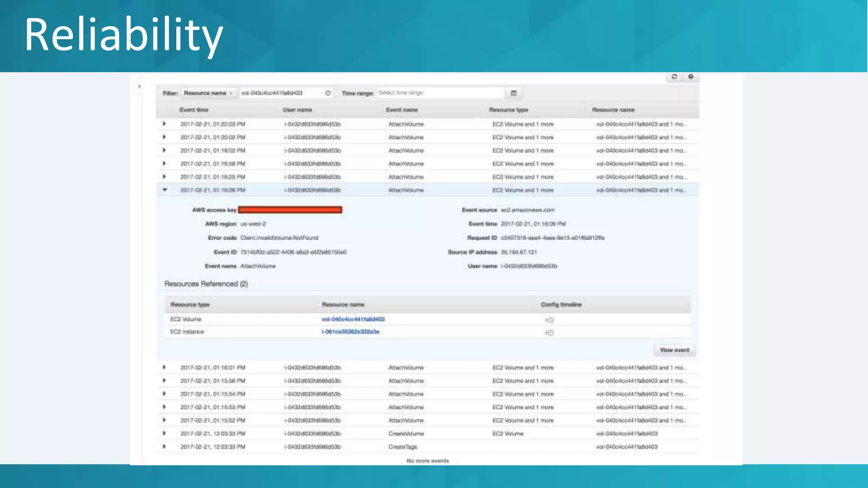Click the Resource type column header

508,110
